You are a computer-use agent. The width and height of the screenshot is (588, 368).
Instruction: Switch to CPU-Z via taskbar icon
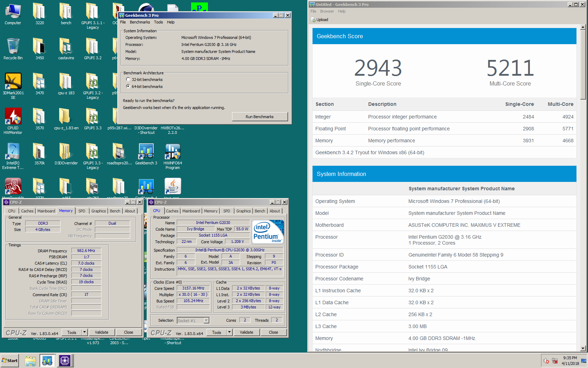pyautogui.click(x=65, y=360)
